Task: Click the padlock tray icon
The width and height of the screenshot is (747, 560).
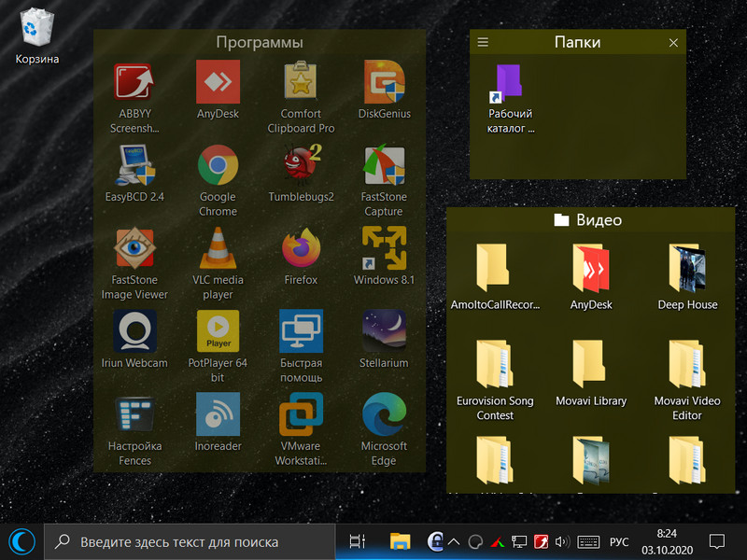Action: pos(435,541)
